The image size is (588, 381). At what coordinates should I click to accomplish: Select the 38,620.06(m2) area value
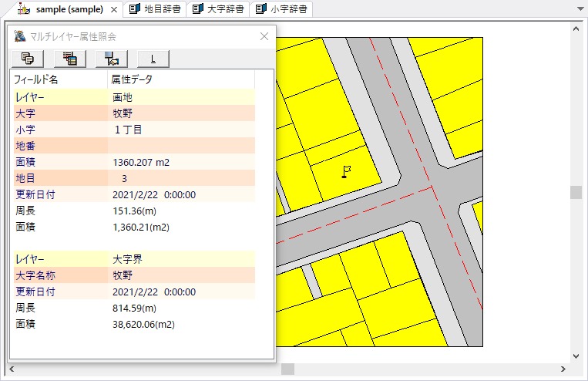click(x=143, y=325)
